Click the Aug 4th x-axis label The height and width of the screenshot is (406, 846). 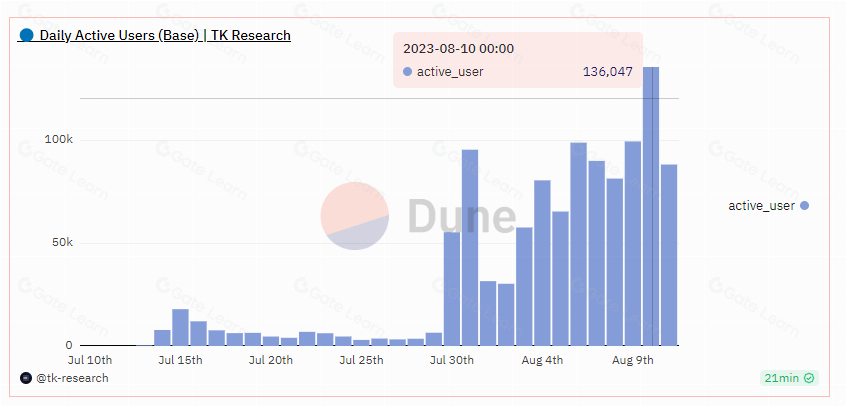click(x=542, y=360)
